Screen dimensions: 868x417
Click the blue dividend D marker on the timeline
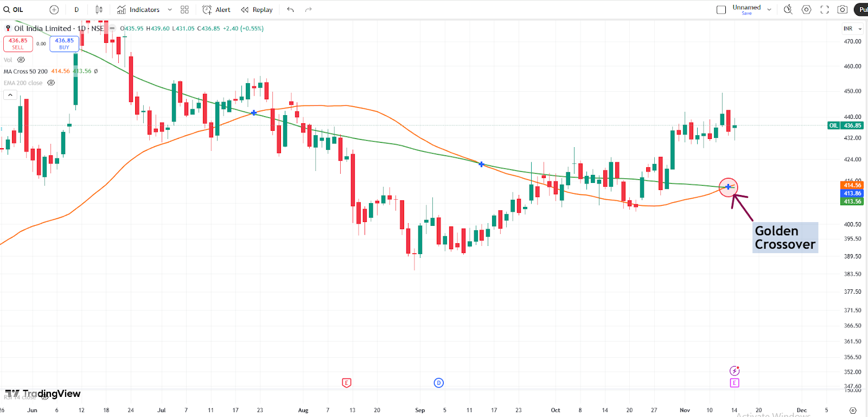(x=439, y=383)
